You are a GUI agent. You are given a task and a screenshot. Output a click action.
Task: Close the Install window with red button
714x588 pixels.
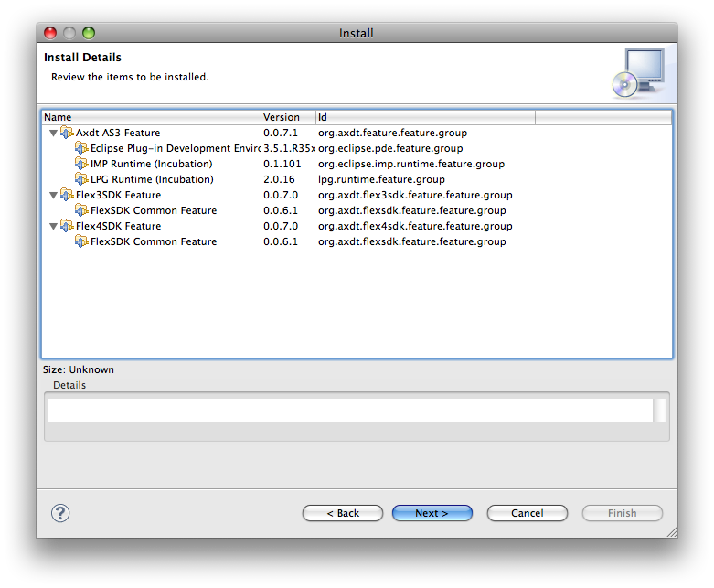click(x=50, y=33)
